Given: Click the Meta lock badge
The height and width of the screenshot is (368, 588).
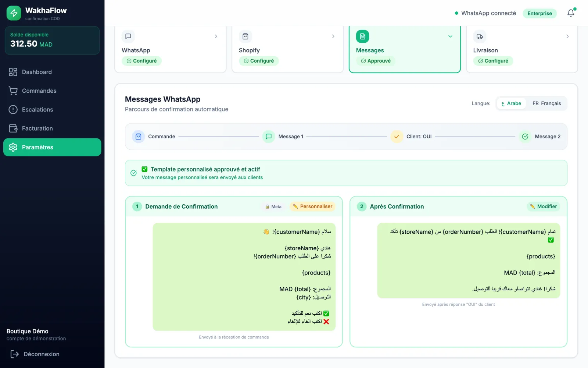Looking at the screenshot, I should [273, 206].
